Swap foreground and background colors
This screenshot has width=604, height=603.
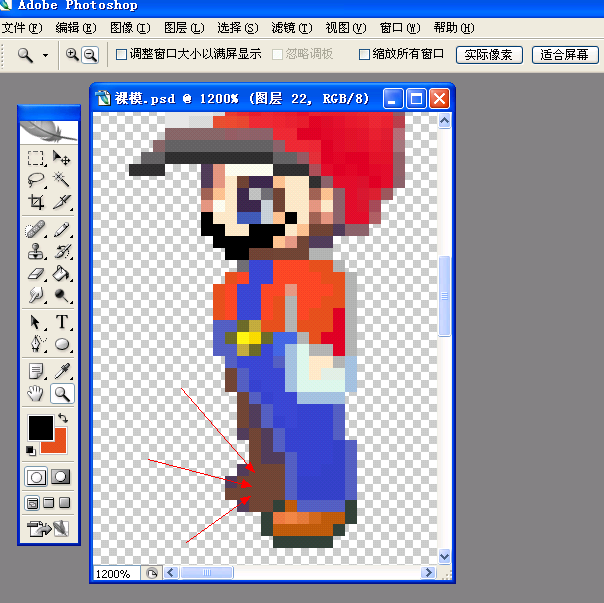pos(63,418)
